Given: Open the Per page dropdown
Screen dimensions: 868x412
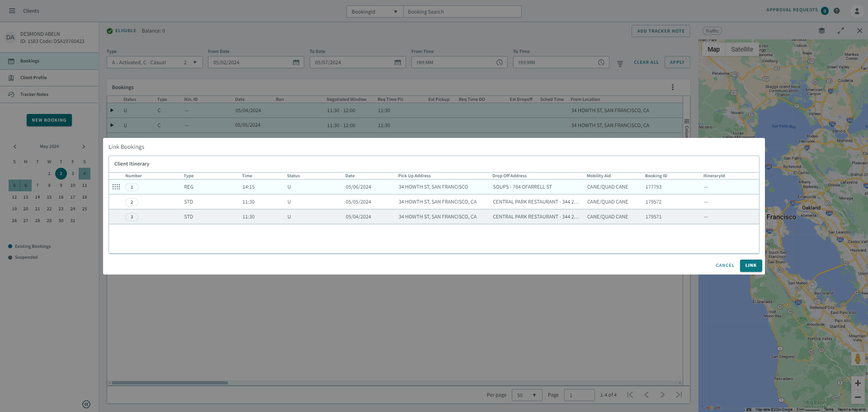Looking at the screenshot, I should pos(527,395).
